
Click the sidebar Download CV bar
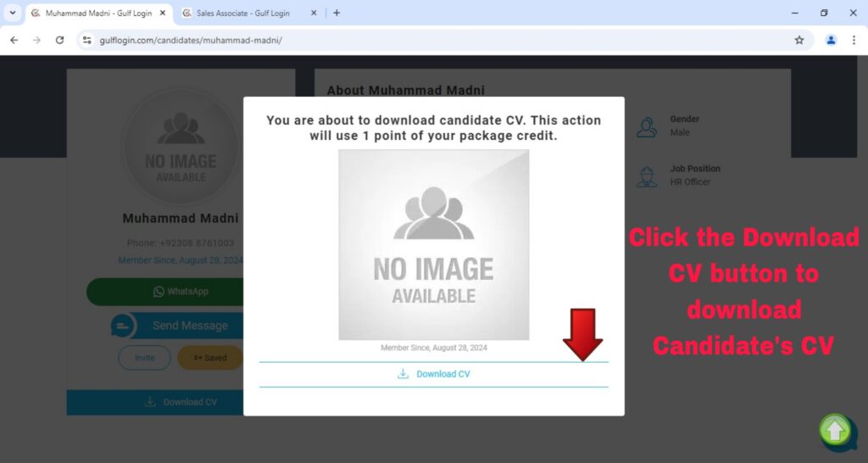(181, 402)
